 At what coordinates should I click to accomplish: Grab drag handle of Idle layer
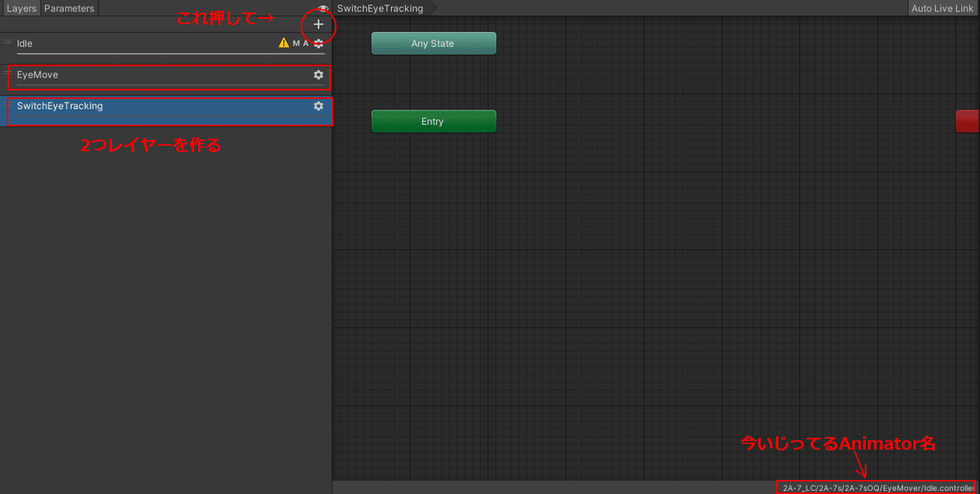7,41
